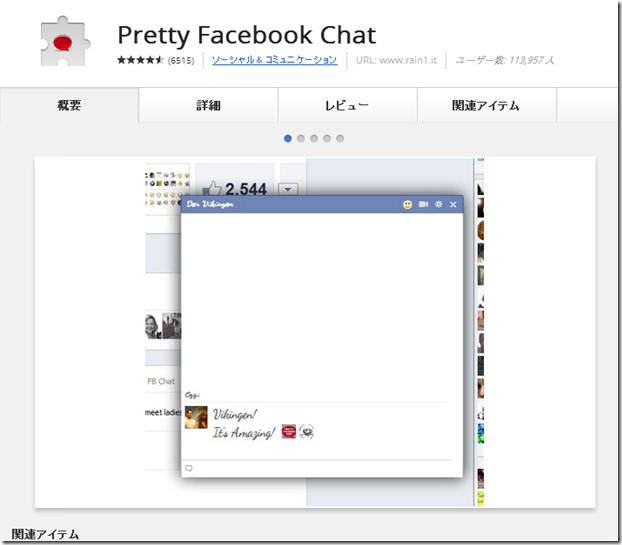Switch to the 概要 tab
Screen dimensions: 622x545
pyautogui.click(x=69, y=105)
